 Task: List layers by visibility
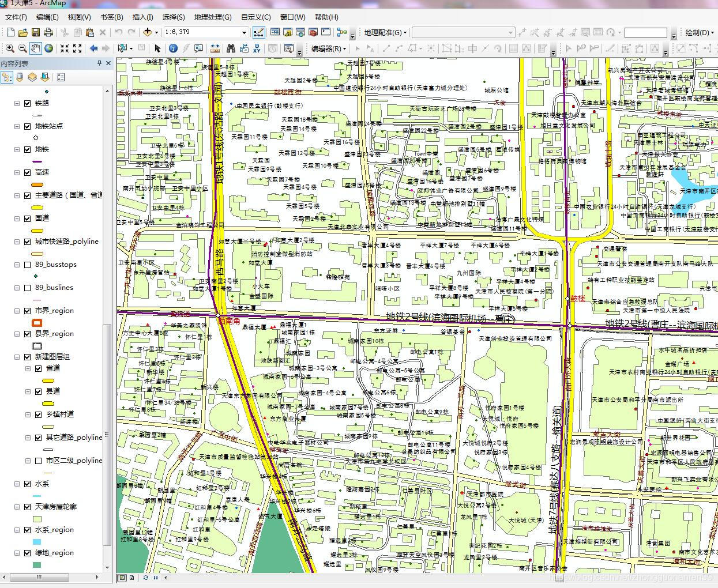point(32,77)
